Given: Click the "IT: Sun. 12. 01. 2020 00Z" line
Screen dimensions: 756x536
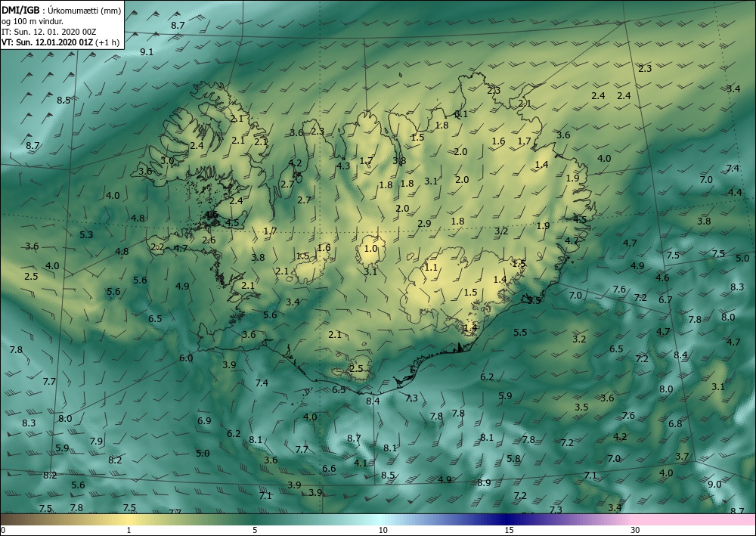Looking at the screenshot, I should pos(48,32).
